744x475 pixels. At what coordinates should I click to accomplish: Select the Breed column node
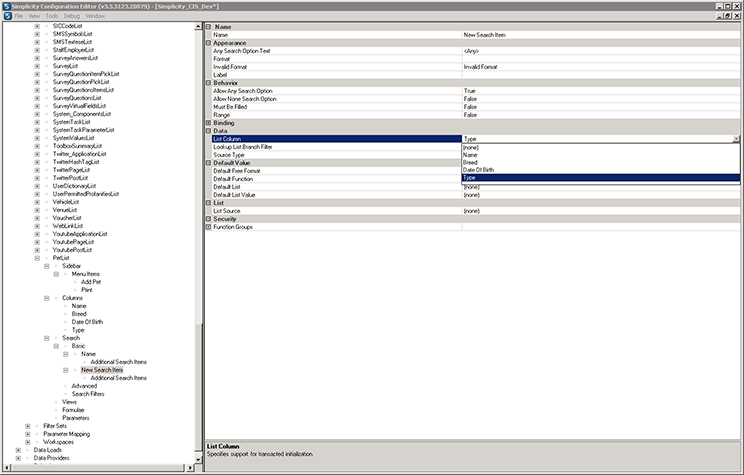(x=79, y=314)
